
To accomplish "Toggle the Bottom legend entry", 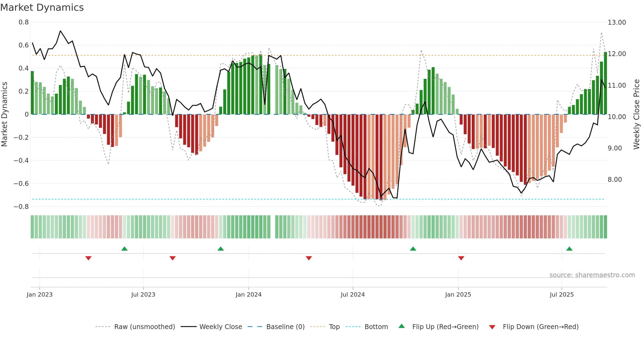I will [367, 327].
